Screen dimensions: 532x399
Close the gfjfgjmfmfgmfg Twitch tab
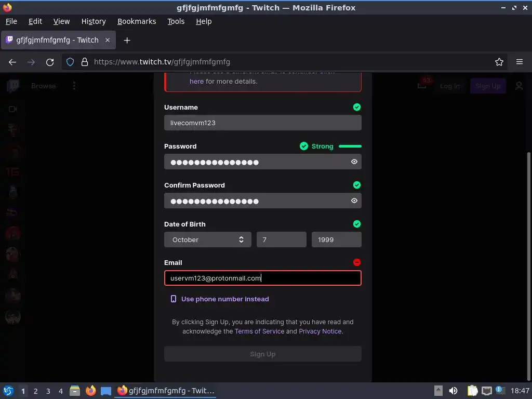[x=107, y=40]
